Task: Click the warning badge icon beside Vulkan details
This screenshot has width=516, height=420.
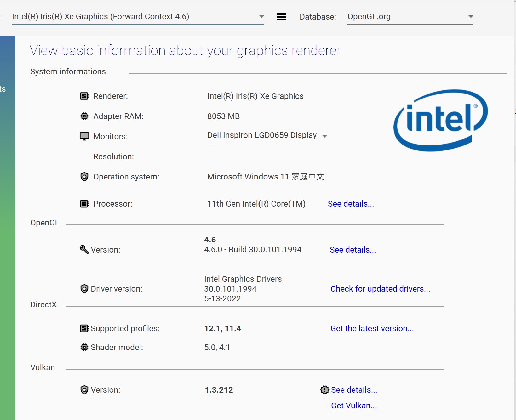Action: click(324, 390)
